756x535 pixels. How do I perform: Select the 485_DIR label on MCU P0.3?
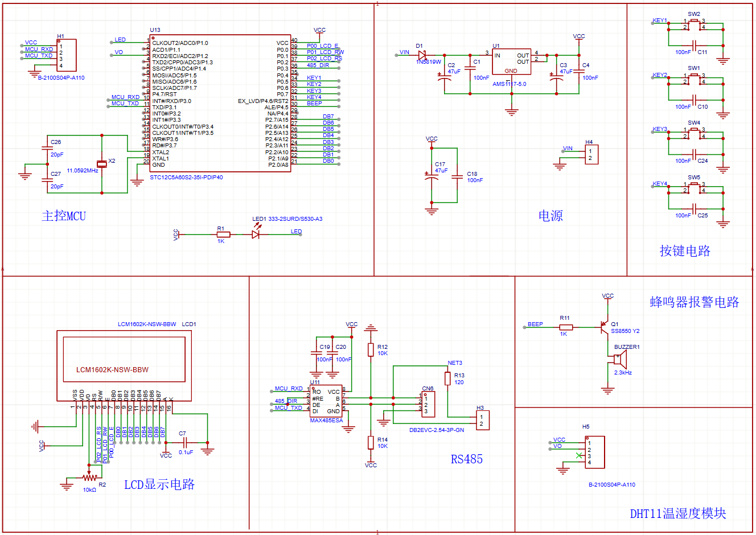tap(318, 65)
